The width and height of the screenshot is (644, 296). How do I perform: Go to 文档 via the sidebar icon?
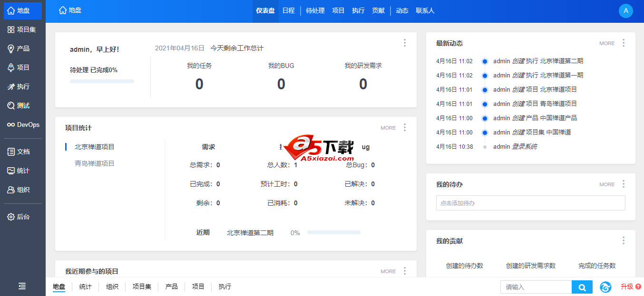(22, 151)
